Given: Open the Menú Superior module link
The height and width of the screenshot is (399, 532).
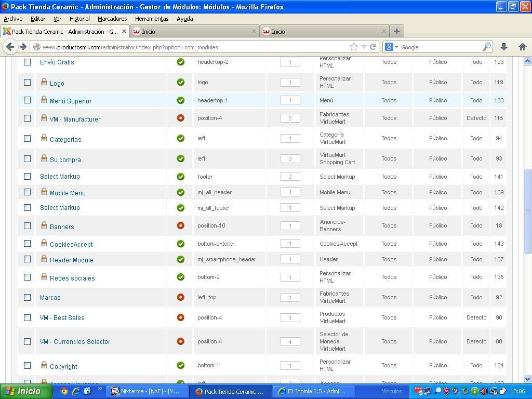Looking at the screenshot, I should tap(71, 101).
